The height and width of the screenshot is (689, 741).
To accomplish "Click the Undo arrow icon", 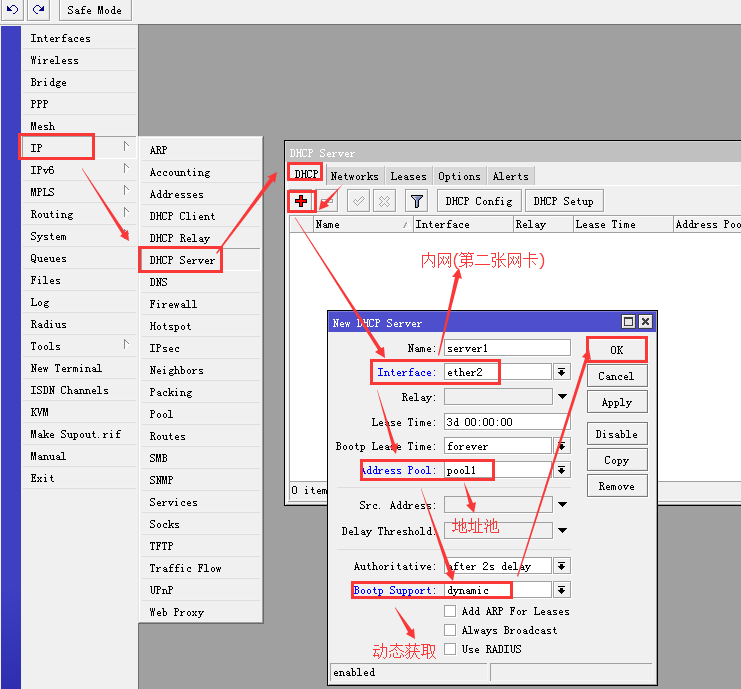I will [x=13, y=9].
